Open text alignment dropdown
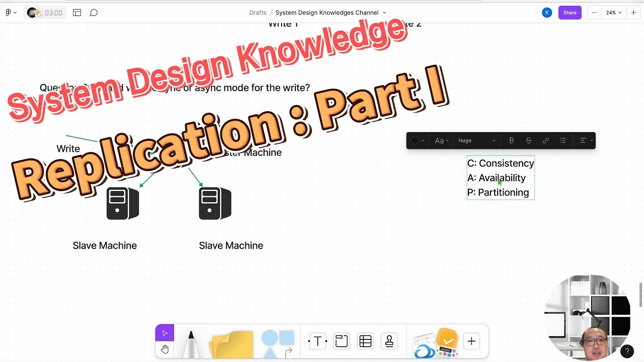Image resolution: width=644 pixels, height=362 pixels. (586, 141)
